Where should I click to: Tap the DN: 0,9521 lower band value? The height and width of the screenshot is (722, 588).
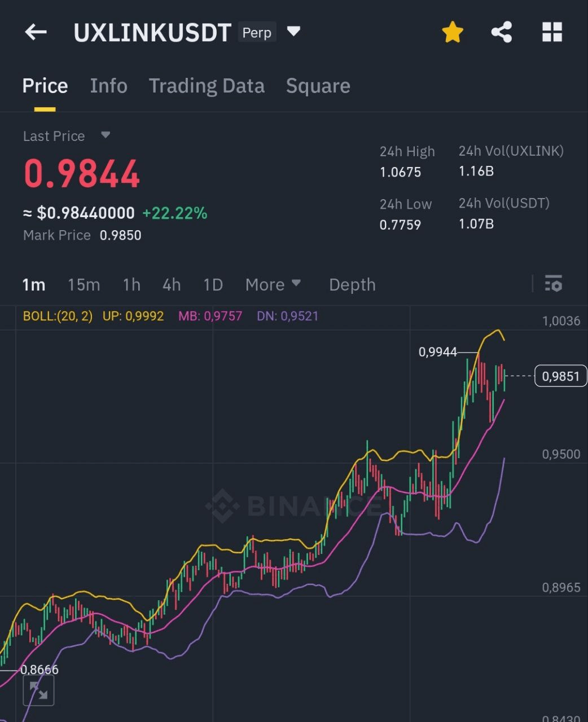click(287, 316)
